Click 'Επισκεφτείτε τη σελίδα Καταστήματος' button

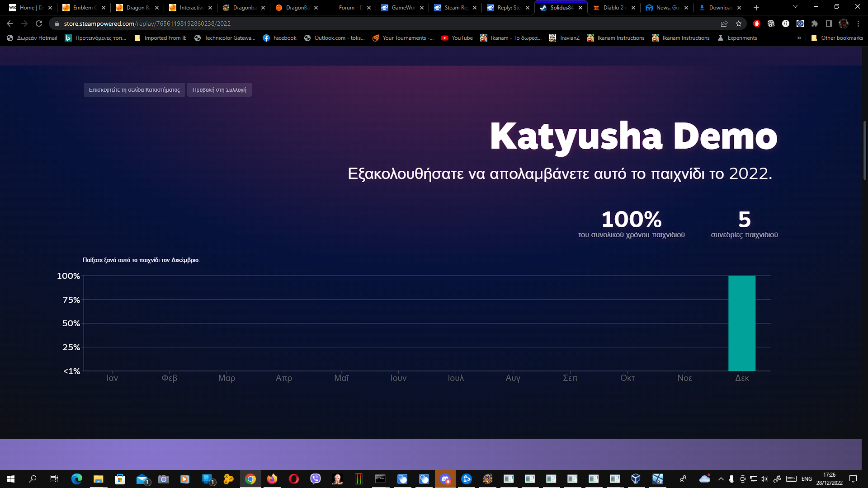coord(134,89)
